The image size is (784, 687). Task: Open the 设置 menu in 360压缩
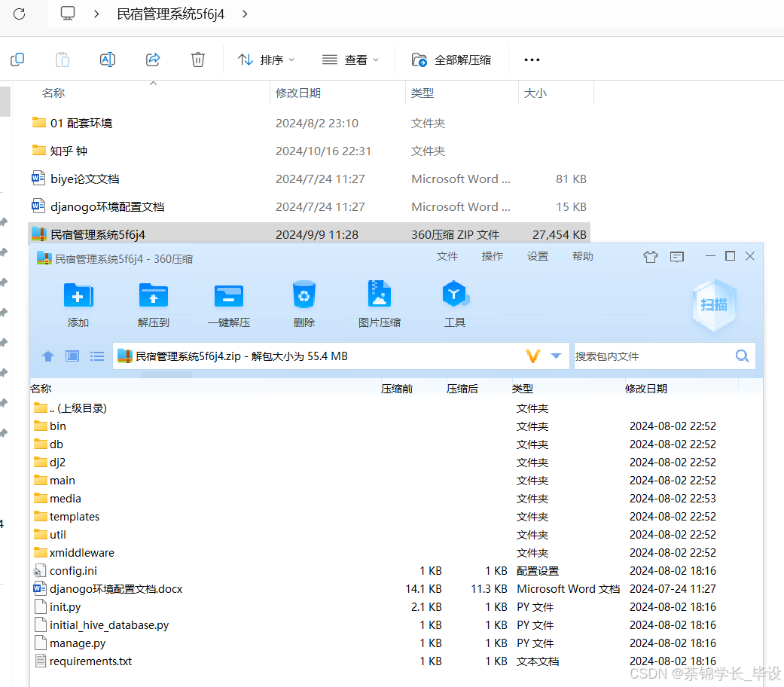538,256
